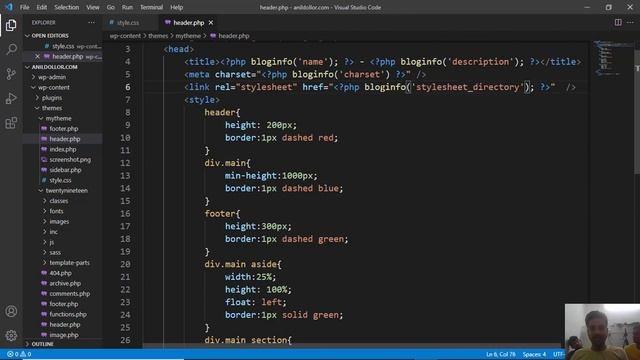
Task: Open the Terminal menu
Action: click(151, 7)
